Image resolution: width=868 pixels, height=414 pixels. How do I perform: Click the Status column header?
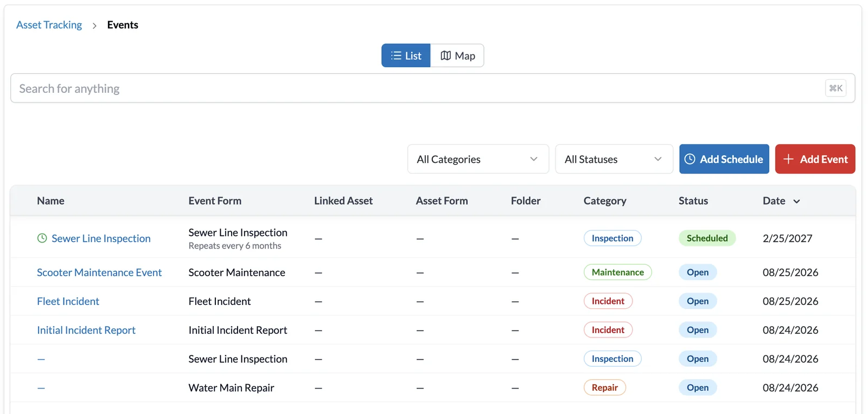click(693, 201)
